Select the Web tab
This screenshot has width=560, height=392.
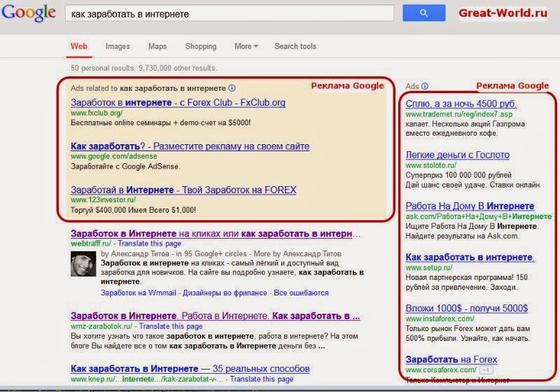79,46
